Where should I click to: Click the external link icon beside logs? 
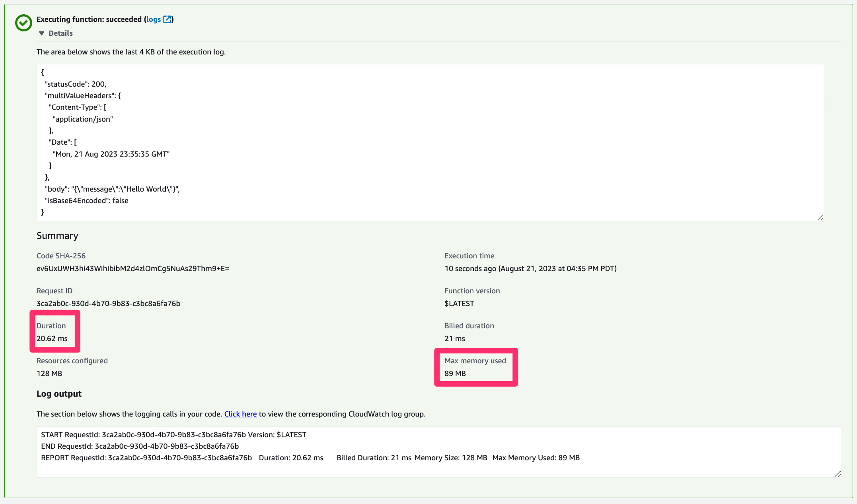coord(167,19)
